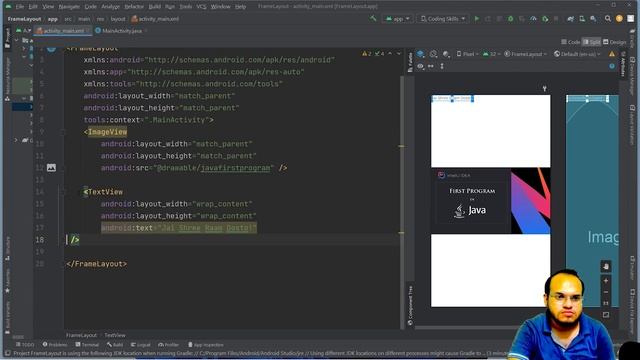Open the Design Surface layers icon in preview toolbar
The image size is (640, 360).
420,54
